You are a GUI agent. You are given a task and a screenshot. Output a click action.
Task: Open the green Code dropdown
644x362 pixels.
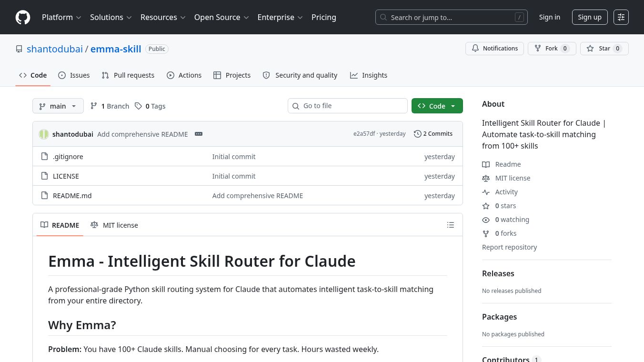pos(437,106)
